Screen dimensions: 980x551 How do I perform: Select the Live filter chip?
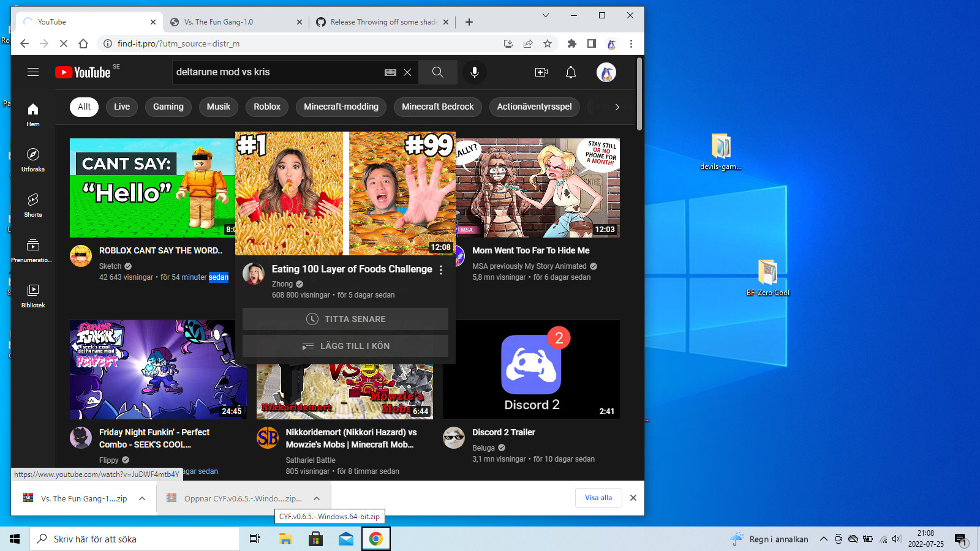(x=122, y=107)
